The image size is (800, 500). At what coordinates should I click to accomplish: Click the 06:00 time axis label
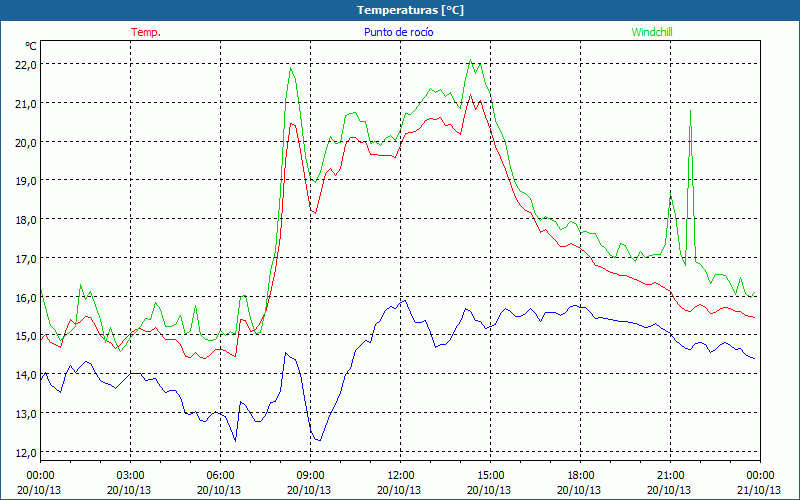coord(220,475)
